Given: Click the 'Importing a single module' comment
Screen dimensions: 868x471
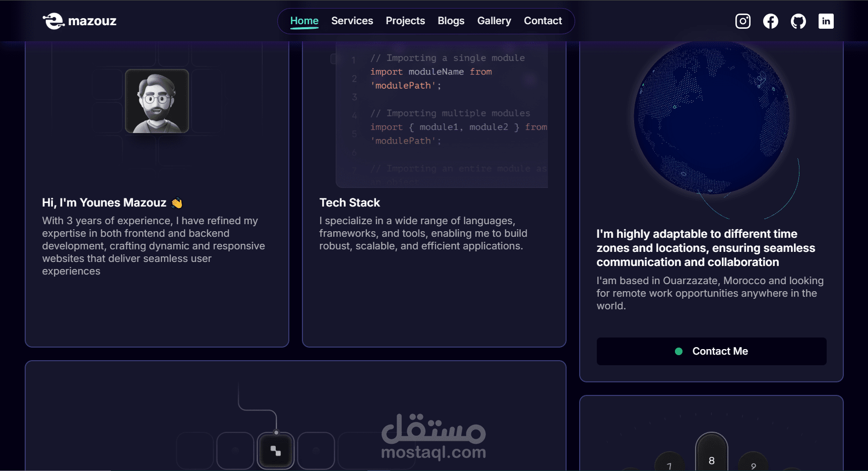Looking at the screenshot, I should tap(448, 58).
